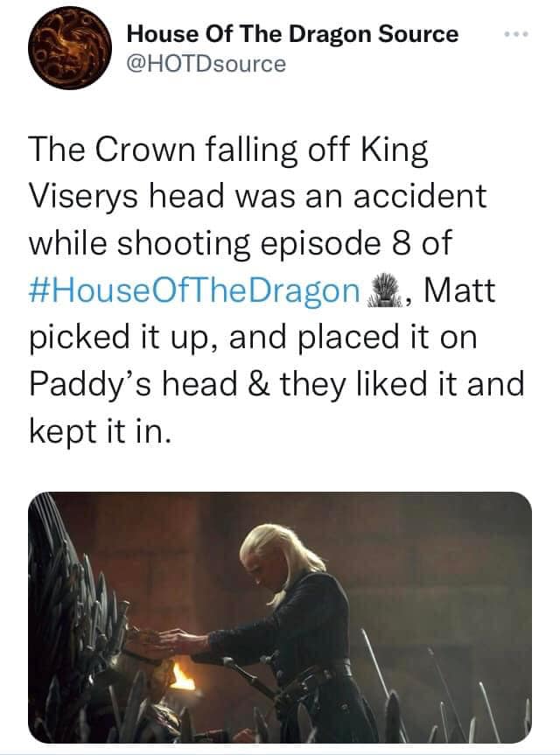Screen dimensions: 560x755
Task: Click "Paddy's" in the tweet text
Action: pos(91,386)
